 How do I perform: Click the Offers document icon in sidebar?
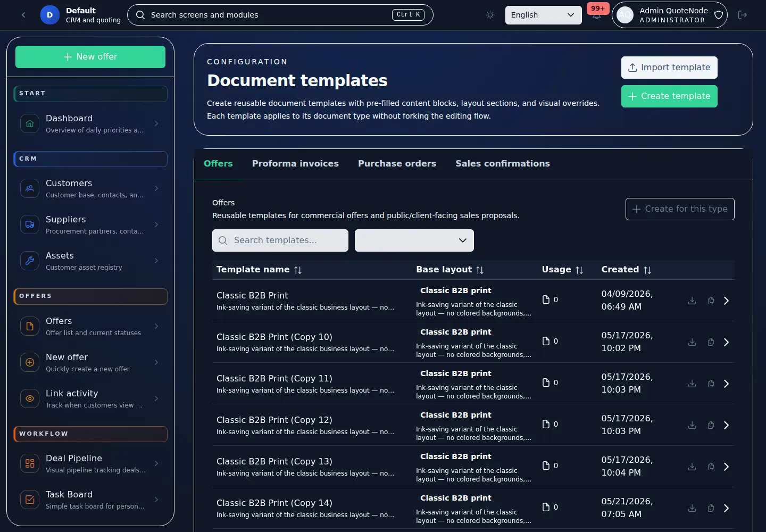30,326
